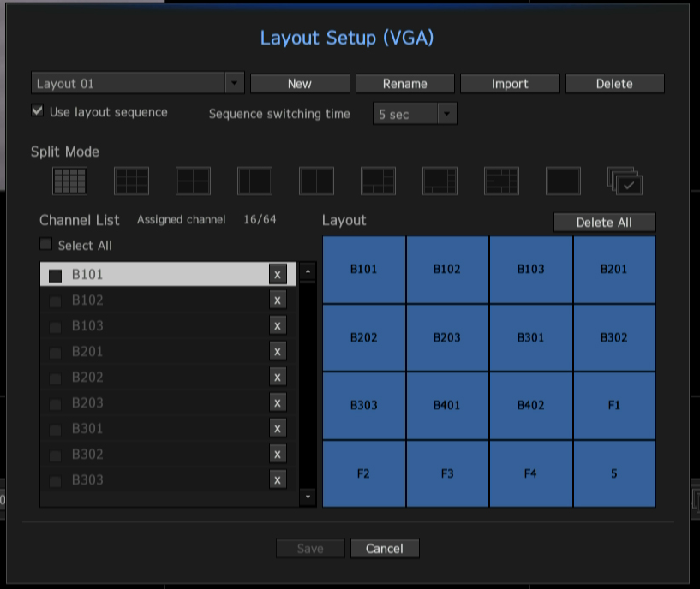
Task: Select the three-column split mode icon
Action: pyautogui.click(x=254, y=181)
